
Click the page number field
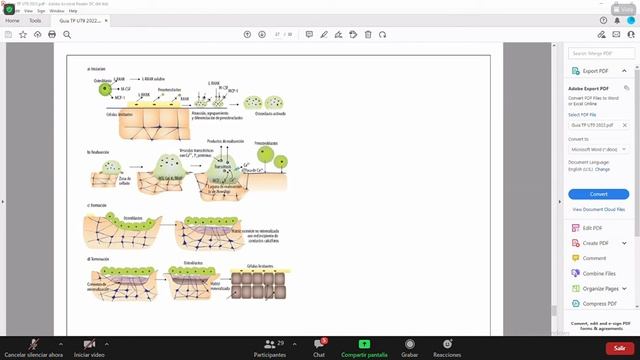click(278, 35)
